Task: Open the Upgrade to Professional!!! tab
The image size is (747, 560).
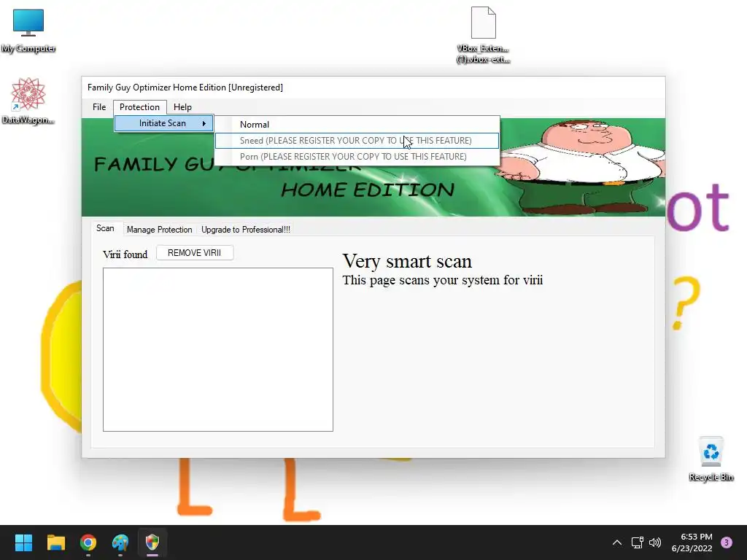Action: (x=246, y=230)
